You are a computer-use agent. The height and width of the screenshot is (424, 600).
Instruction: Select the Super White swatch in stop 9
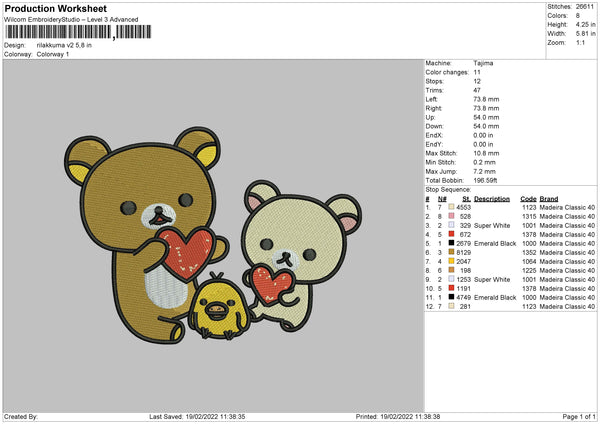(451, 279)
